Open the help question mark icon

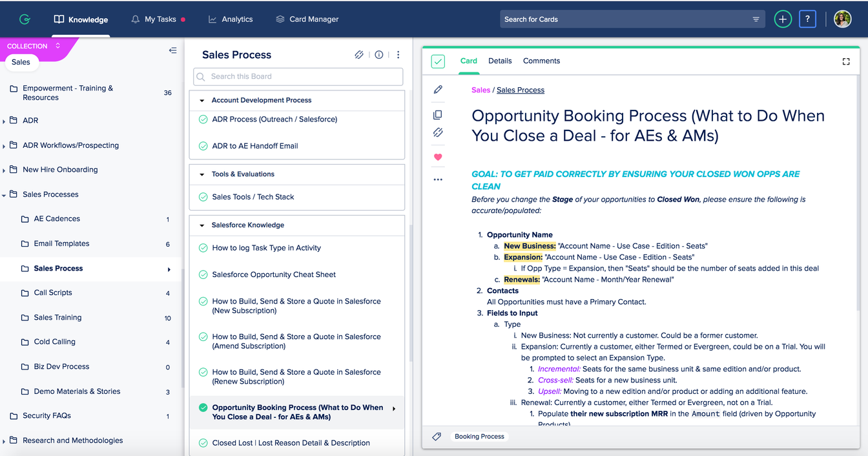tap(807, 19)
